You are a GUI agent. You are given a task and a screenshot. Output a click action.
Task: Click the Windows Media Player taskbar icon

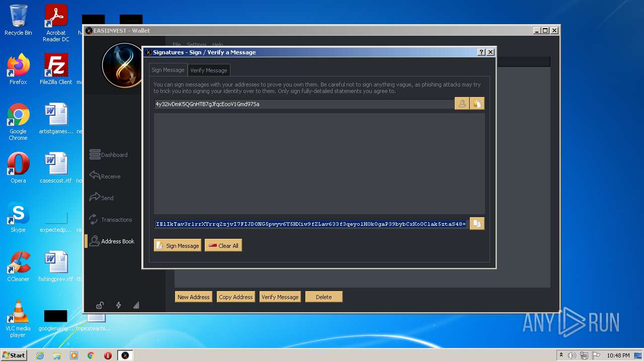[74, 355]
